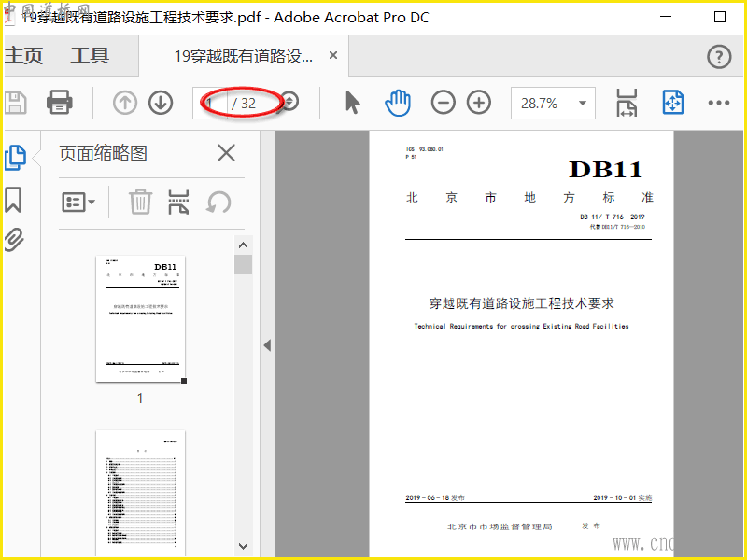Screen dimensions: 747x560
Task: Select the 19穿越既有道路设... document tab
Action: point(243,56)
